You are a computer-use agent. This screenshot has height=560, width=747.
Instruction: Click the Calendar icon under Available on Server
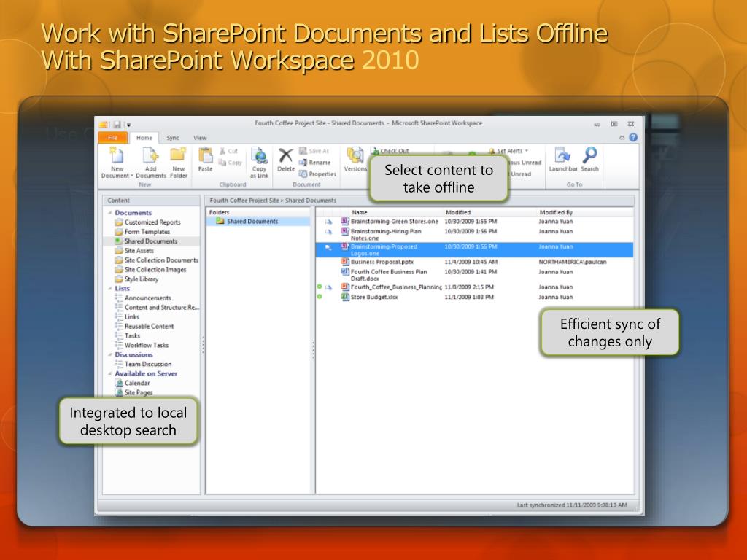pyautogui.click(x=119, y=383)
